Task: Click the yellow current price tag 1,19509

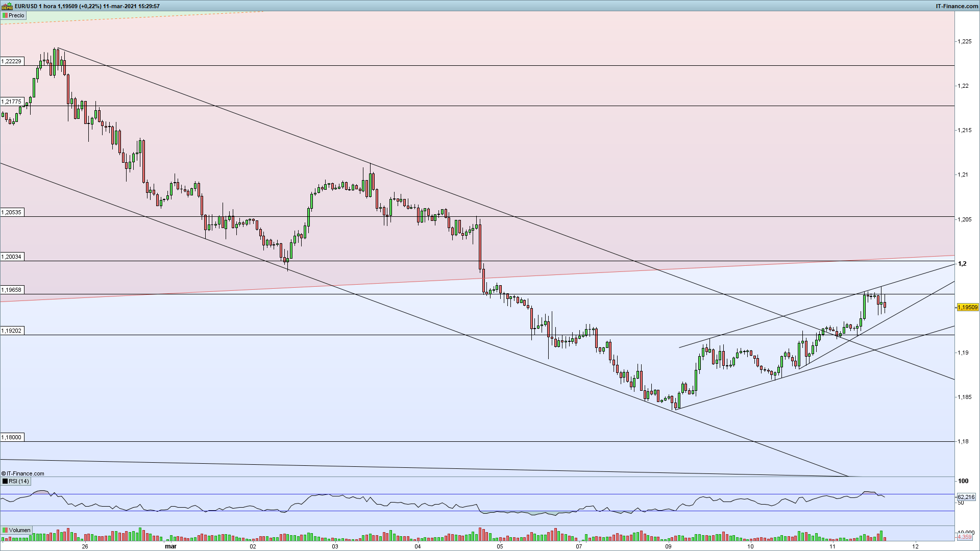Action: pos(967,307)
